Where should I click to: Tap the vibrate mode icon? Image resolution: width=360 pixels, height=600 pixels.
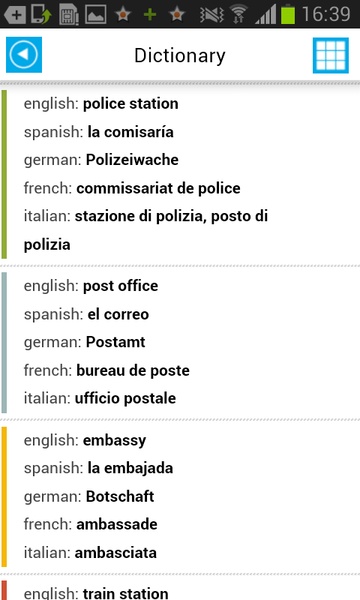click(x=212, y=15)
